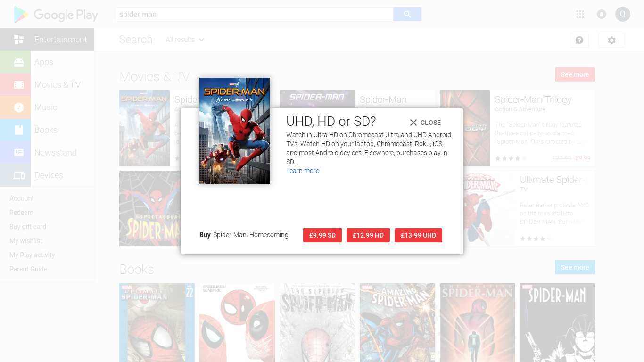This screenshot has width=644, height=362.
Task: Select the Movies & TV sidebar icon
Action: (19, 84)
